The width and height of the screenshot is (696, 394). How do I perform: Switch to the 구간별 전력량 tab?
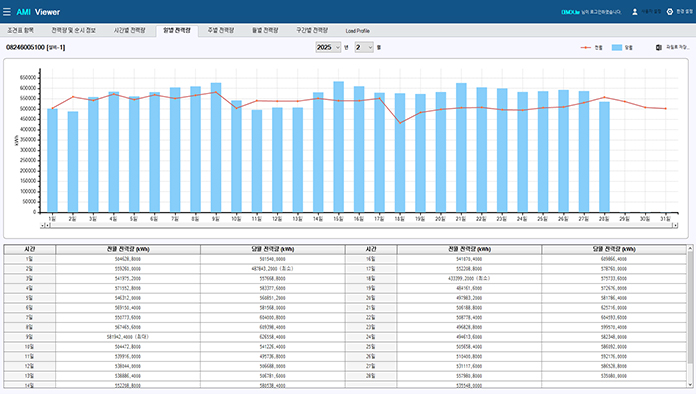pos(312,31)
